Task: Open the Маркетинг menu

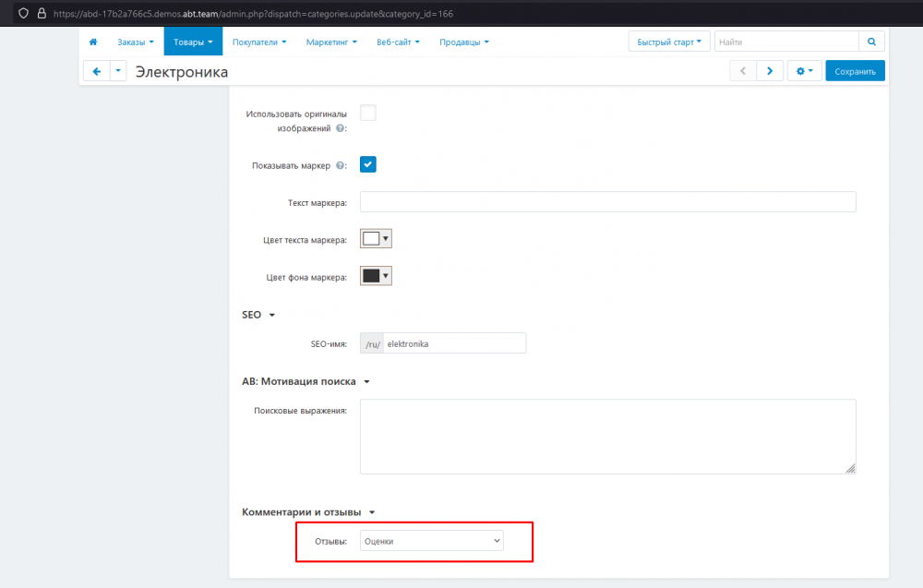Action: [x=331, y=42]
